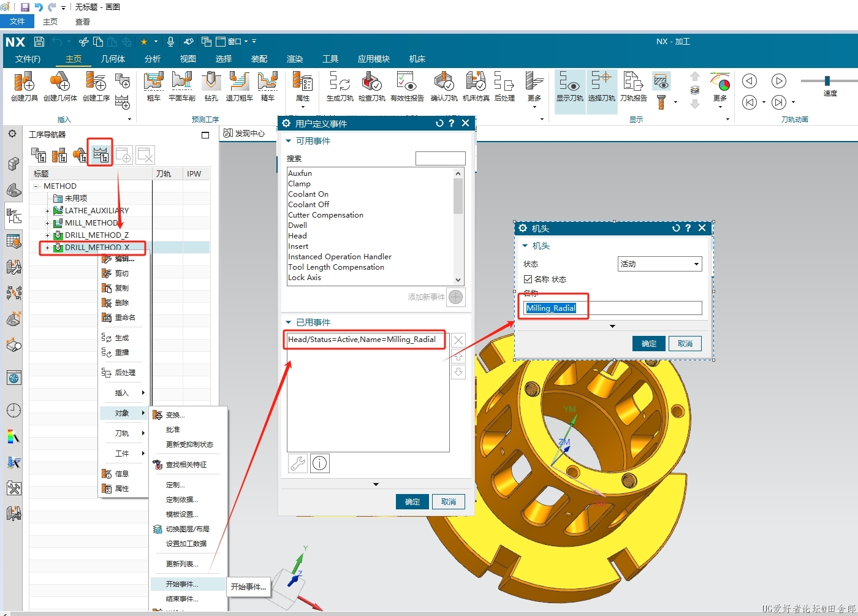Open the 文件 menu in Paint
The height and width of the screenshot is (616, 858).
pyautogui.click(x=17, y=21)
